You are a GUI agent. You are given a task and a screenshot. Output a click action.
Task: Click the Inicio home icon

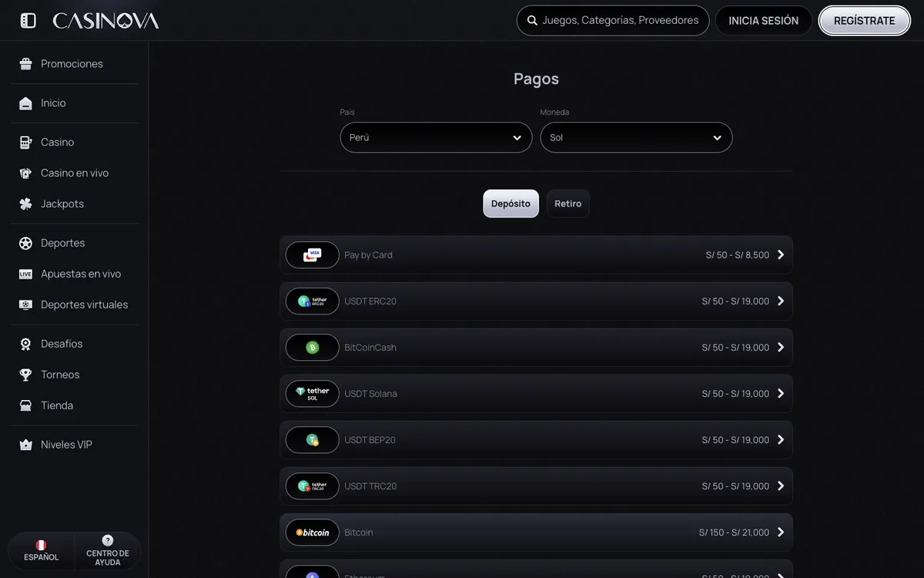(x=25, y=103)
